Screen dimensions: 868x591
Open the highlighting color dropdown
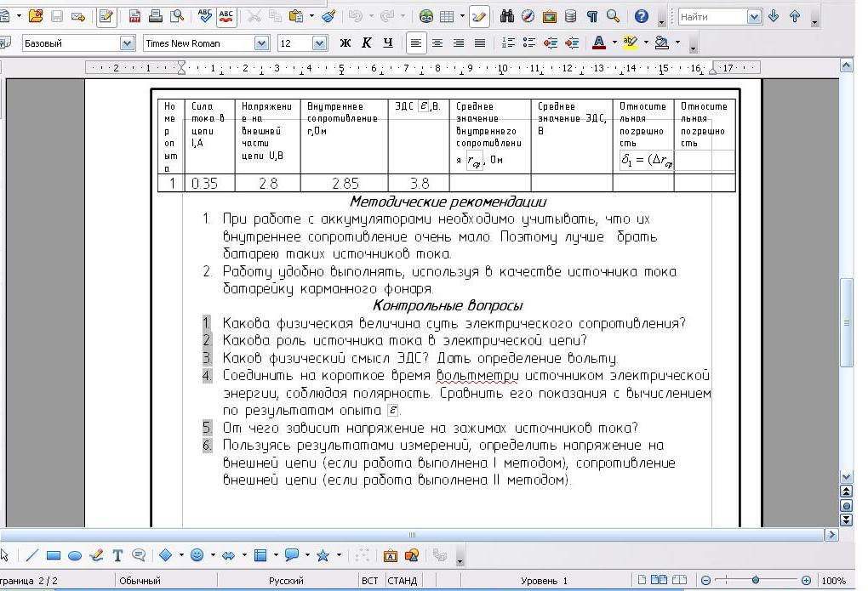646,43
